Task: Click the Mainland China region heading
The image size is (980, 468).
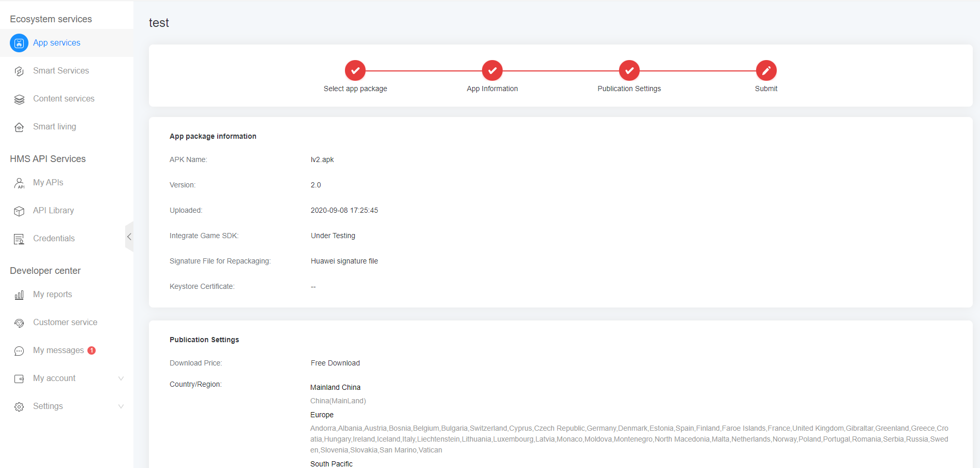Action: point(335,387)
